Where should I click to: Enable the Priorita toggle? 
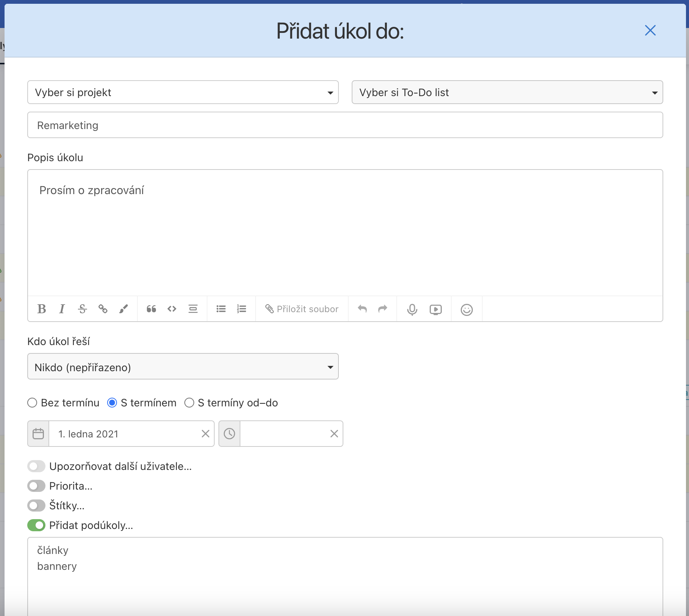tap(36, 486)
